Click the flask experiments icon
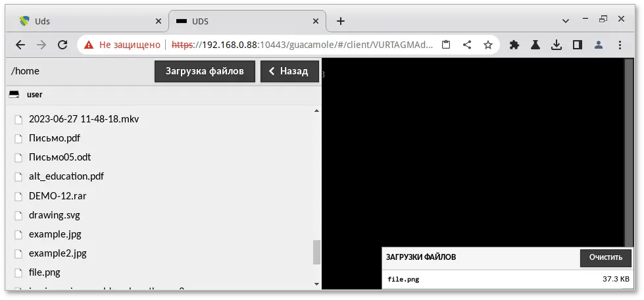 point(535,45)
